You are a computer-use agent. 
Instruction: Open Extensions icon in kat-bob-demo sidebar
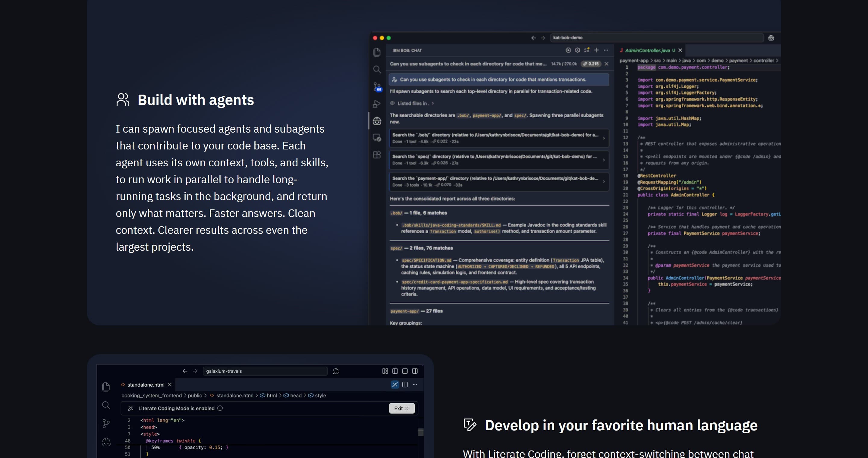click(377, 155)
